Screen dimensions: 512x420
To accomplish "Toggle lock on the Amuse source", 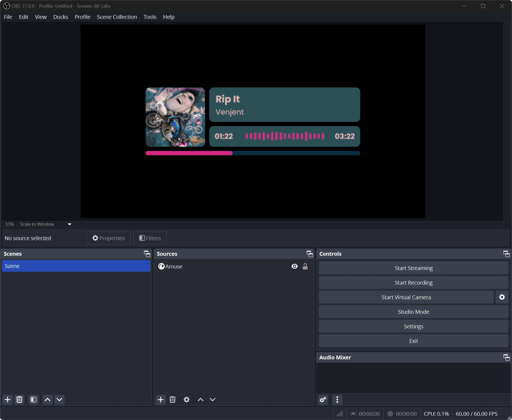I will (x=305, y=267).
